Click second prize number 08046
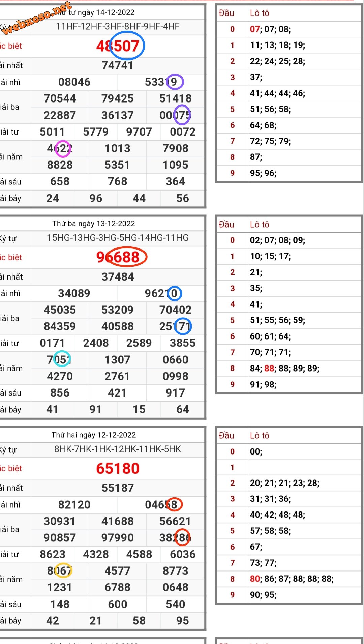The image size is (364, 644). tap(74, 82)
